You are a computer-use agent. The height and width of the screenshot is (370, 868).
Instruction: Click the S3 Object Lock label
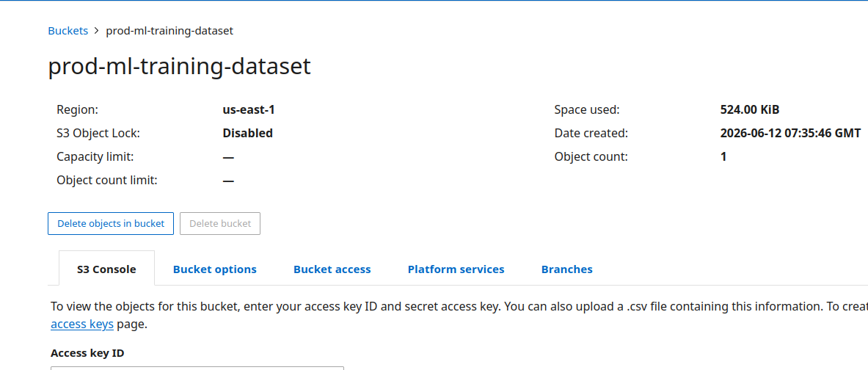(x=98, y=133)
